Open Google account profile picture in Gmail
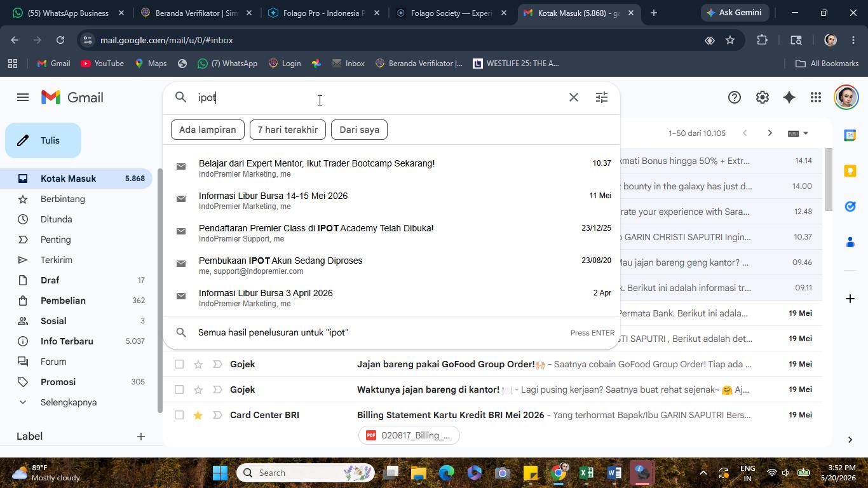The image size is (868, 488). [846, 97]
